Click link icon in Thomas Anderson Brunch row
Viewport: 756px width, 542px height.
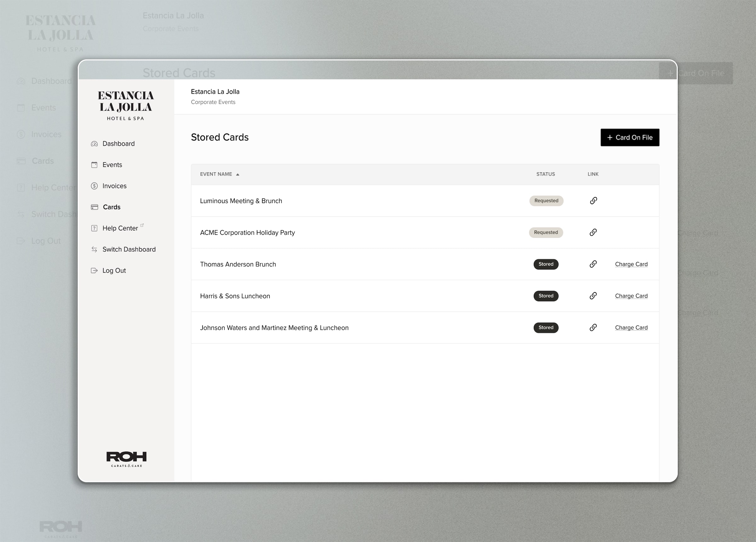[593, 264]
